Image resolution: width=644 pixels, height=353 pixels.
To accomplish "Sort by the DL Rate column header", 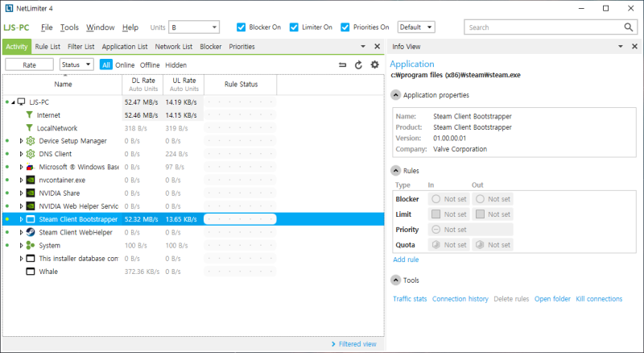I will click(143, 85).
